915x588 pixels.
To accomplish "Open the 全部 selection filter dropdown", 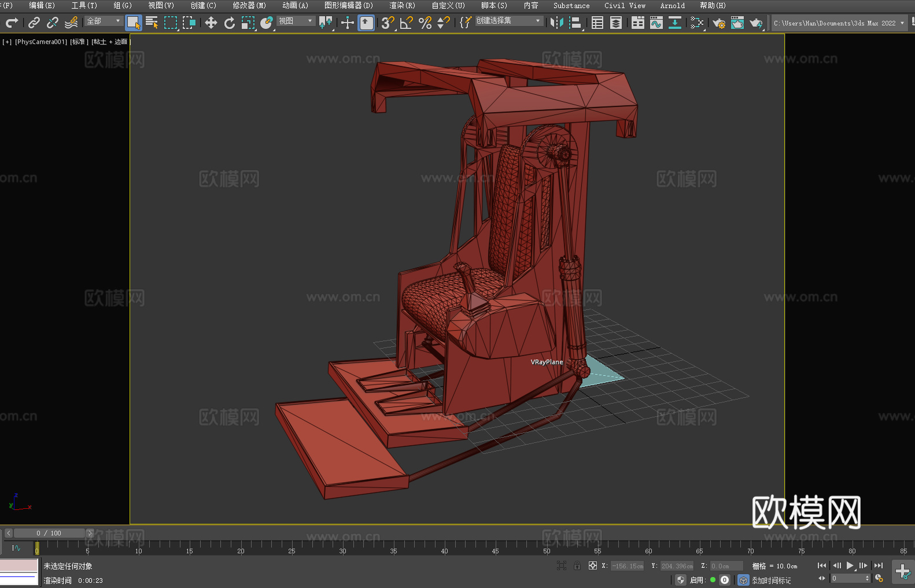I will (104, 21).
